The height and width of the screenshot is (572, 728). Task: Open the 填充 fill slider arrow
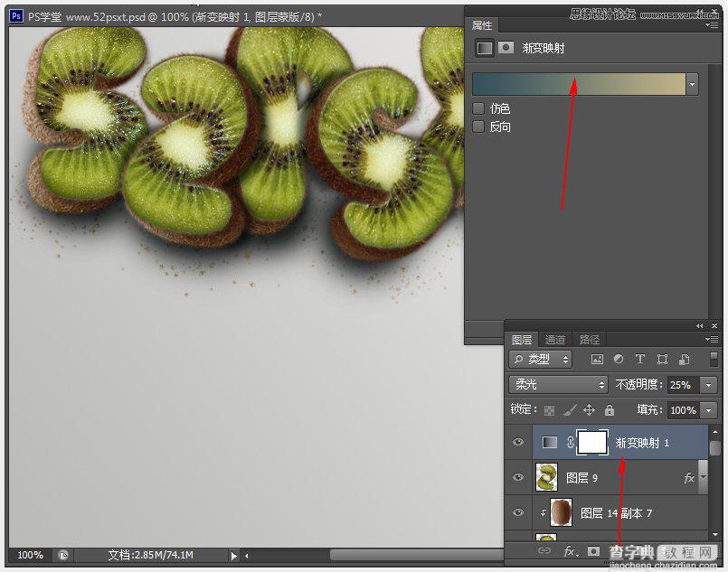tap(708, 410)
